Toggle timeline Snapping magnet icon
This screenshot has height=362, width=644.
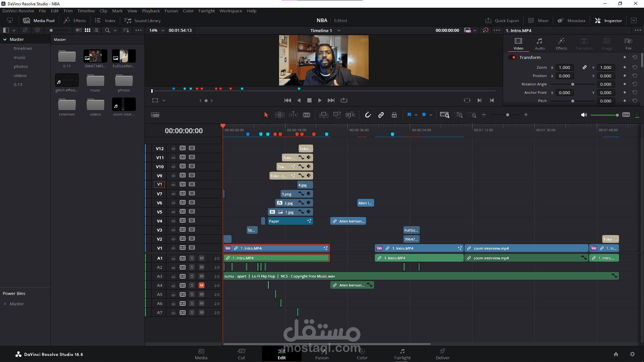coord(368,115)
